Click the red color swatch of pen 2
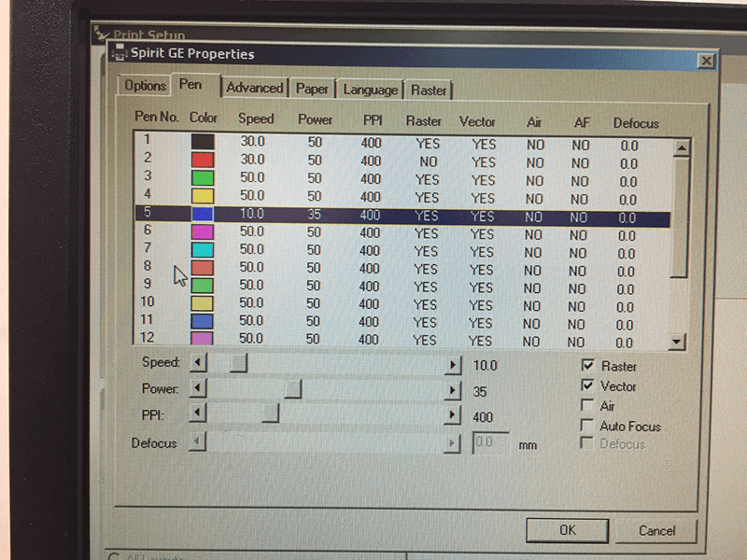The height and width of the screenshot is (560, 747). tap(203, 160)
